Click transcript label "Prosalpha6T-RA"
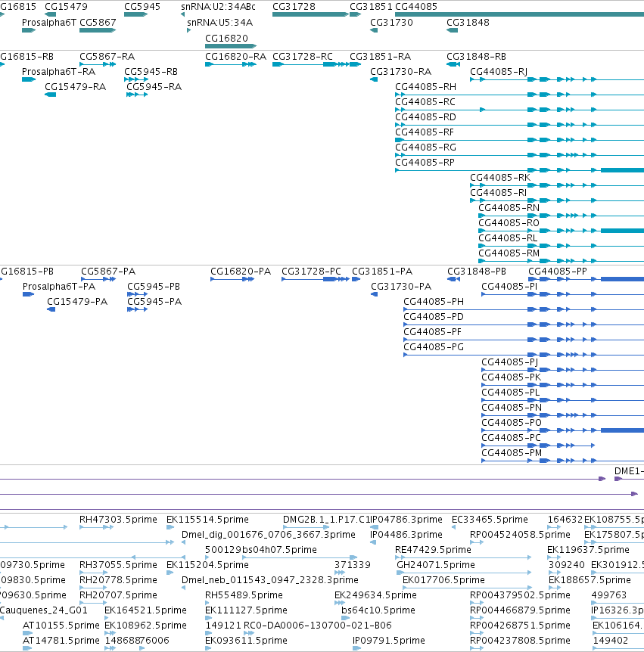 coord(58,72)
